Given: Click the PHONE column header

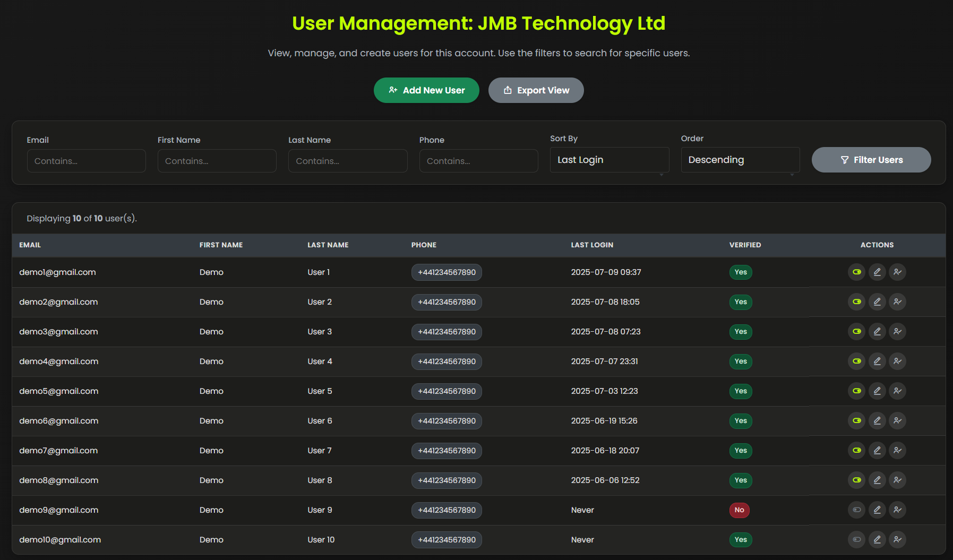Looking at the screenshot, I should 424,245.
